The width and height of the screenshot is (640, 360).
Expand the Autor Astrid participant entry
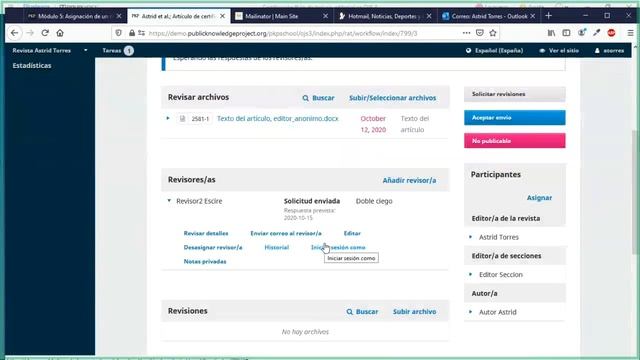click(x=471, y=312)
